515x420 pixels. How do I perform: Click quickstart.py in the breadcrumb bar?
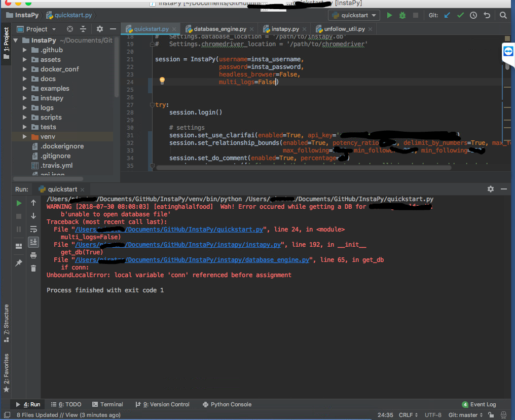[69, 15]
